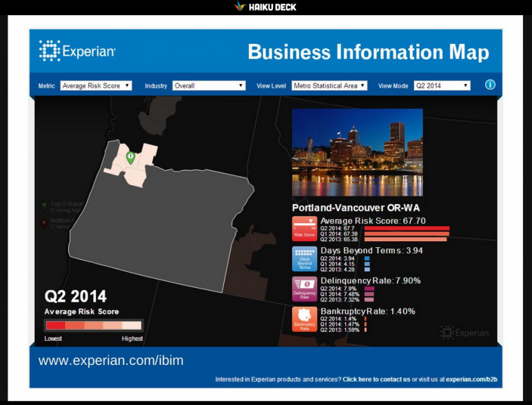Screen dimensions: 532x405
Task: Open the Industry dropdown showing Overall
Action: coord(209,85)
